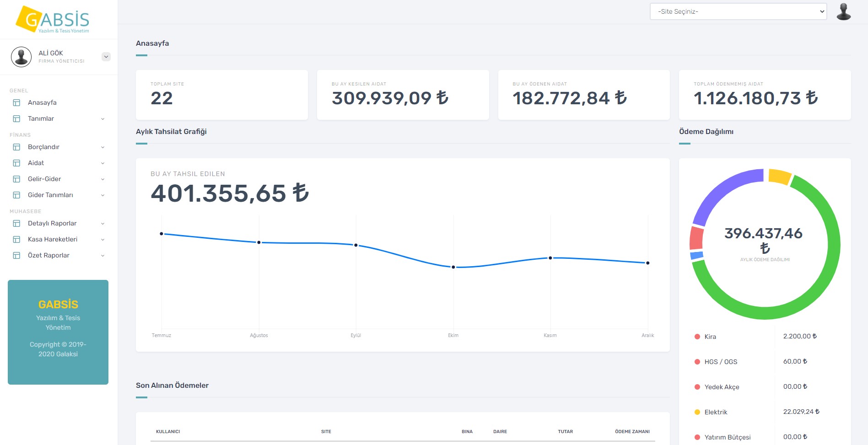Click the Toplam Ödenmemiş Aidat card
868x445 pixels.
[765, 95]
